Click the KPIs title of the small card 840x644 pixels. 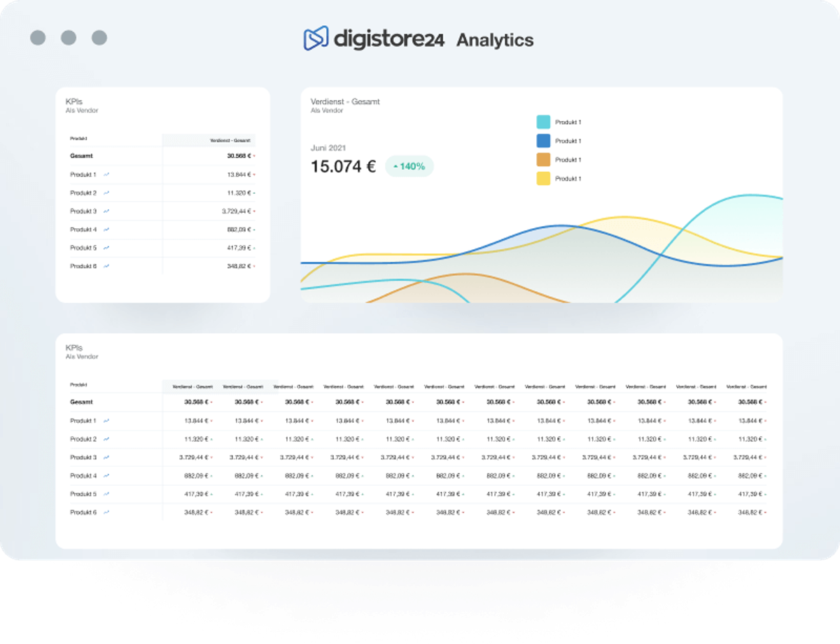pyautogui.click(x=73, y=101)
